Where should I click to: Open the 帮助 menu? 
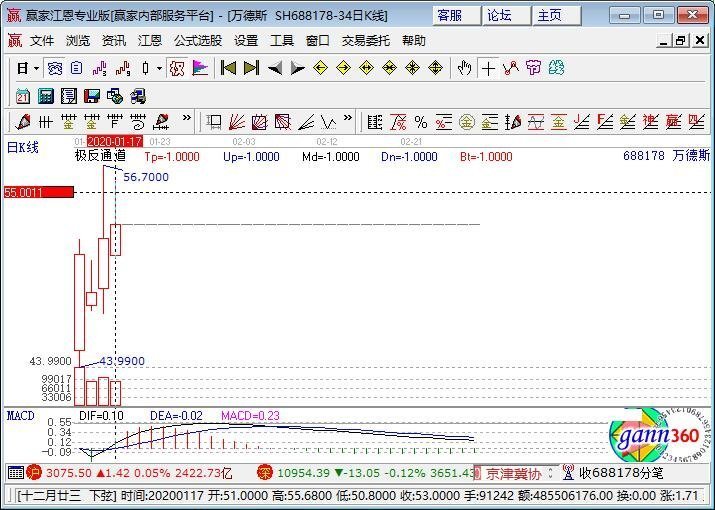pyautogui.click(x=414, y=41)
